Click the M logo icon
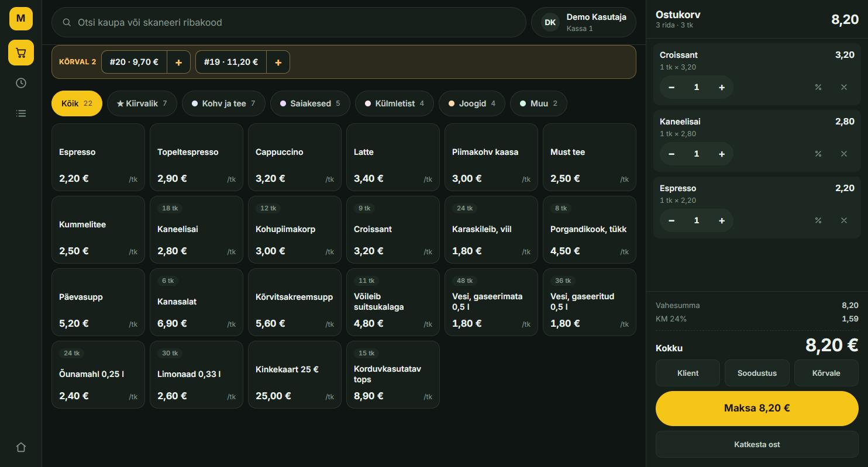Image resolution: width=868 pixels, height=467 pixels. (21, 18)
